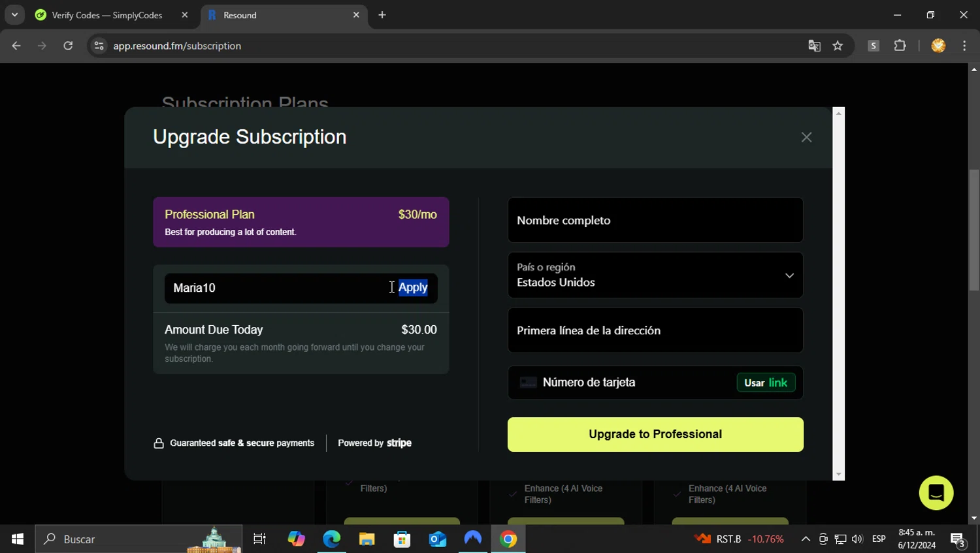Open the Chrome three-dot menu
980x553 pixels.
[964, 46]
